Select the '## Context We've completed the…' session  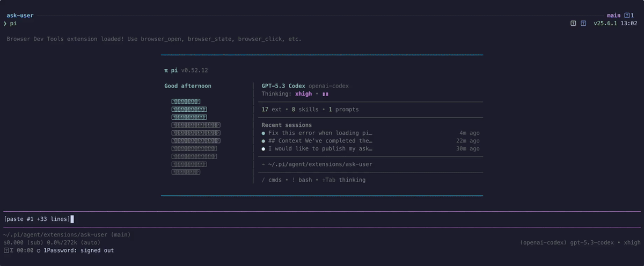pyautogui.click(x=320, y=141)
